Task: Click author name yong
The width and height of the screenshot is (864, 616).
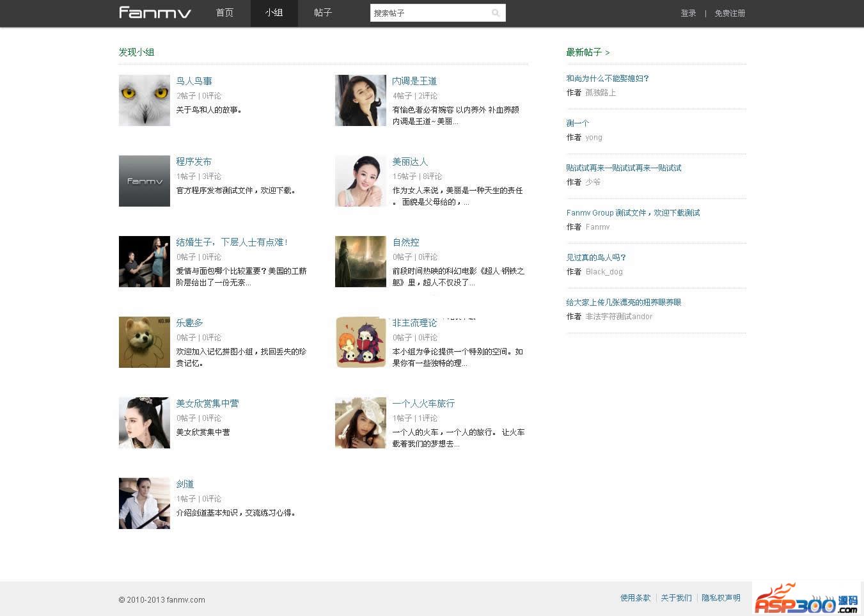Action: click(593, 138)
